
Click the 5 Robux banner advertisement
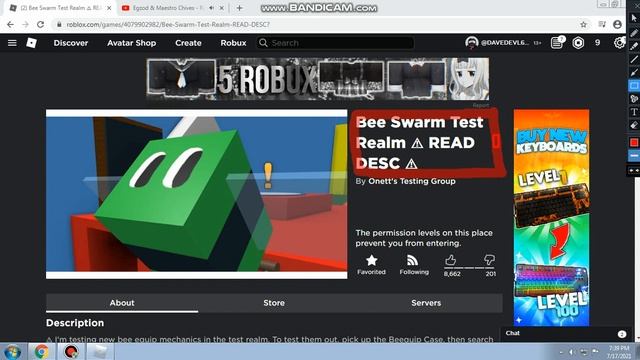[318, 79]
